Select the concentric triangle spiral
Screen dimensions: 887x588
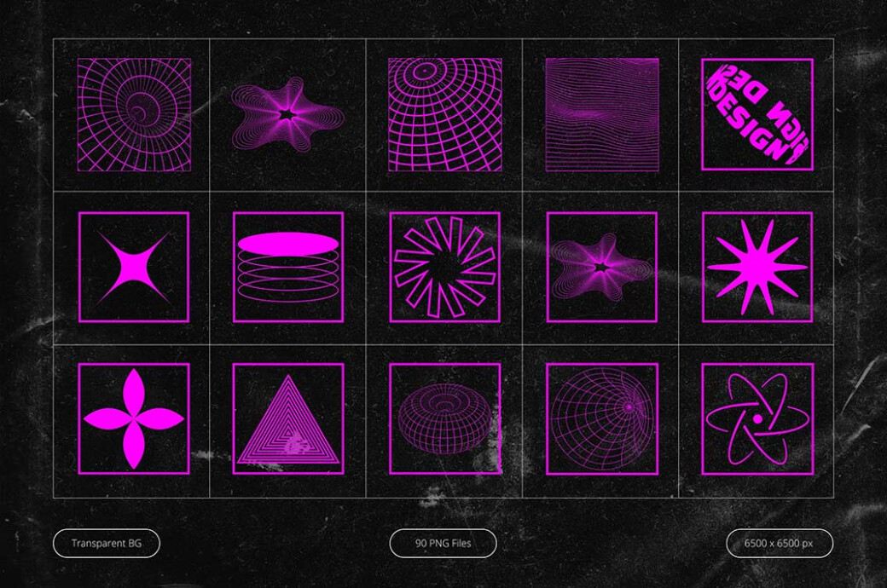(287, 418)
